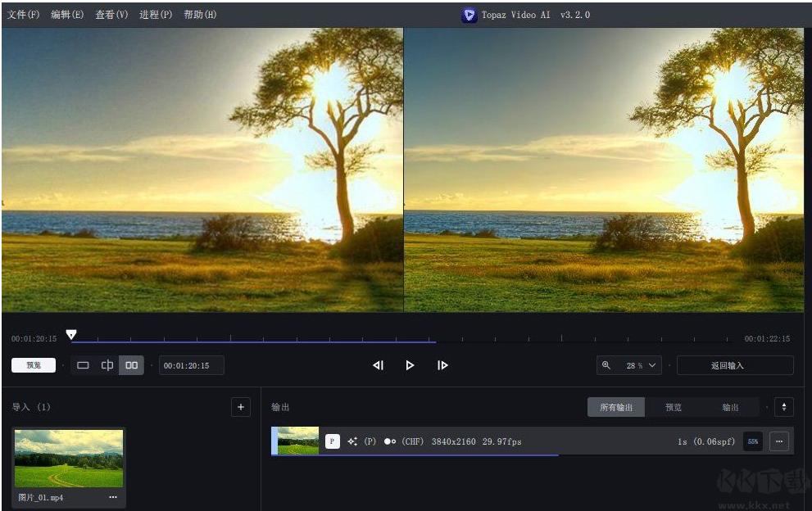This screenshot has width=812, height=511.
Task: Open output item more options menu
Action: [778, 441]
